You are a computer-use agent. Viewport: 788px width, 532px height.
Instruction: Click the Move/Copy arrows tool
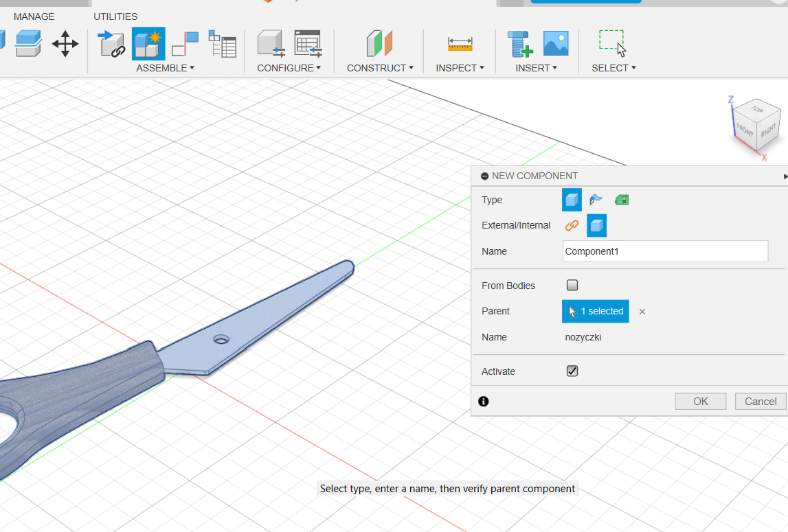coord(65,43)
